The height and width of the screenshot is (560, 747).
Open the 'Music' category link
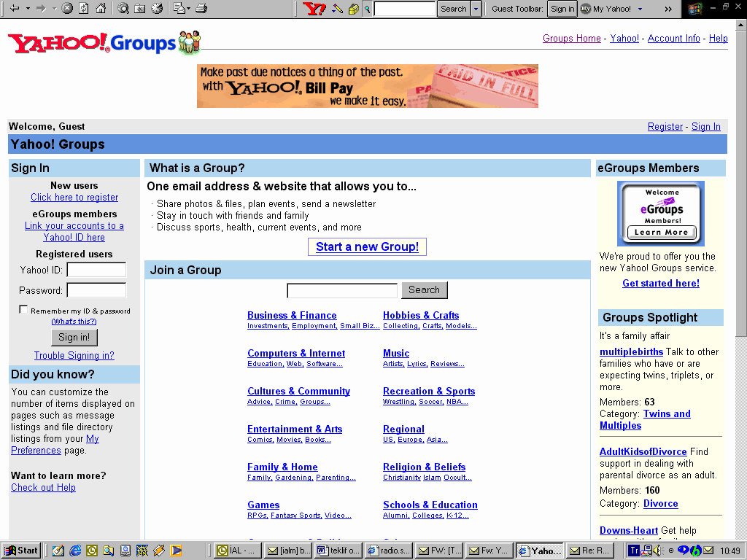coord(396,354)
